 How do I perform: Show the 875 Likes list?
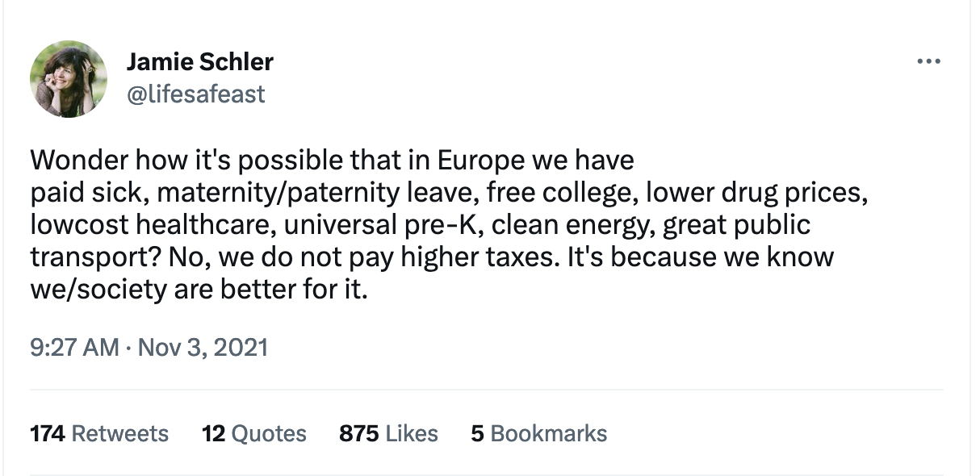[x=388, y=433]
